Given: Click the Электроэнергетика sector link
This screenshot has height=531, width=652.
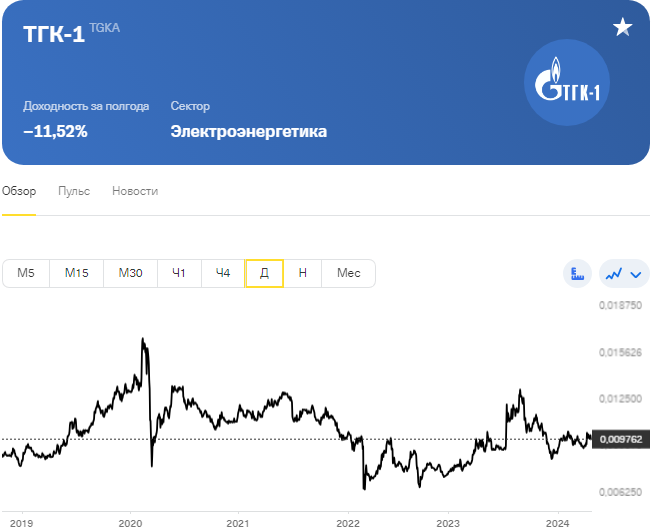Looking at the screenshot, I should pos(248,131).
